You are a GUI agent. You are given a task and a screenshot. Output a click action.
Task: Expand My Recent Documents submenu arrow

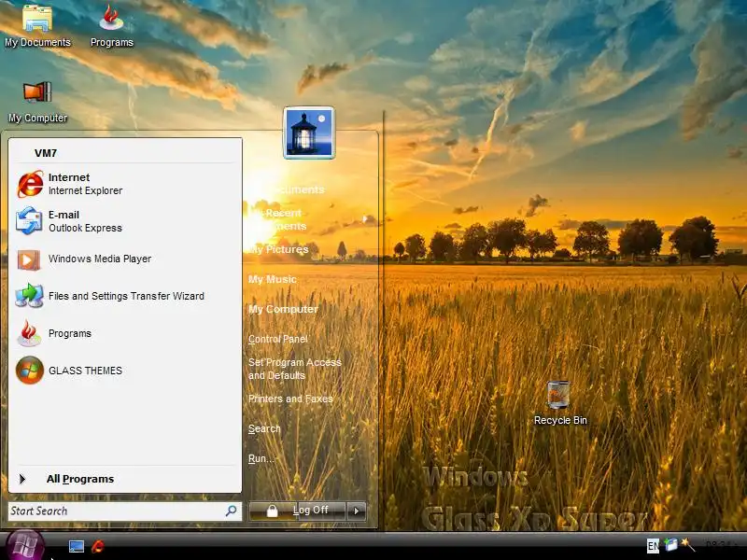(365, 219)
